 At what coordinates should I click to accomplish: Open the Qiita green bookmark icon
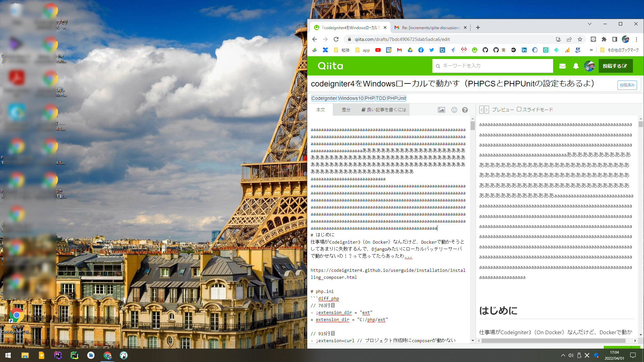point(475,50)
